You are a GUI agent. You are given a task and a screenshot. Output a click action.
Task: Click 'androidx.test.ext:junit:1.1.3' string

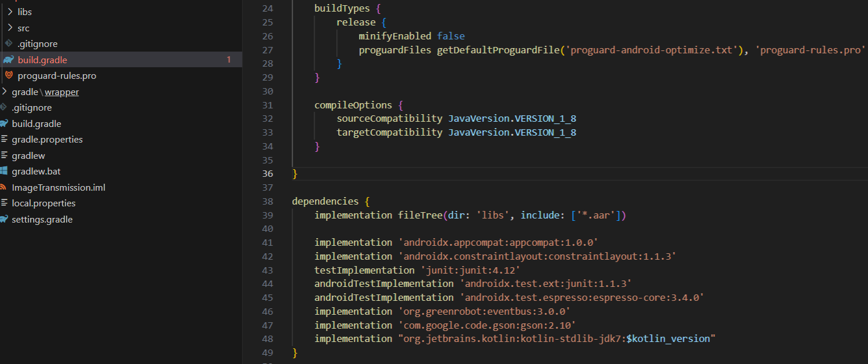tap(545, 284)
